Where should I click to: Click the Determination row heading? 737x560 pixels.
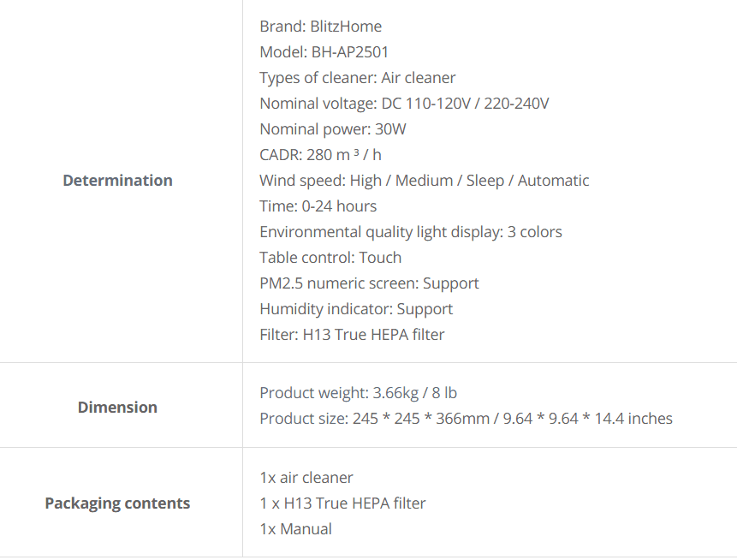point(117,181)
